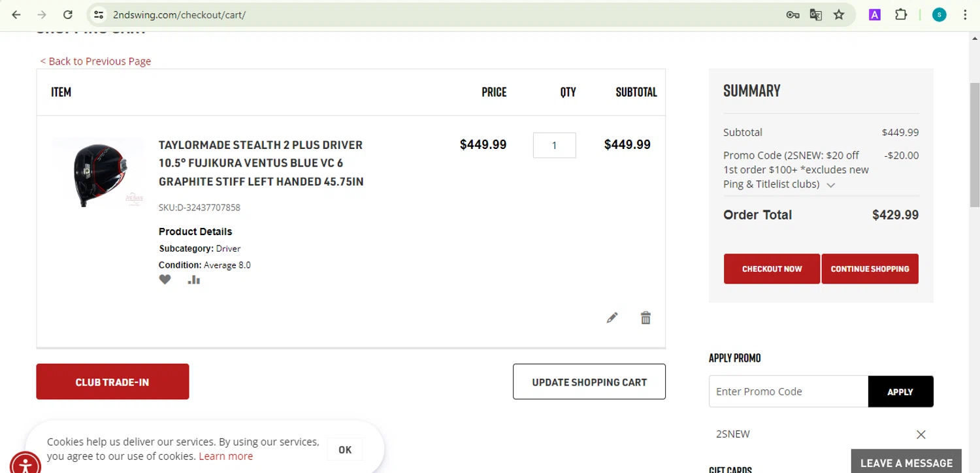Remove the 2SNEW promo code
The width and height of the screenshot is (980, 473).
click(921, 434)
